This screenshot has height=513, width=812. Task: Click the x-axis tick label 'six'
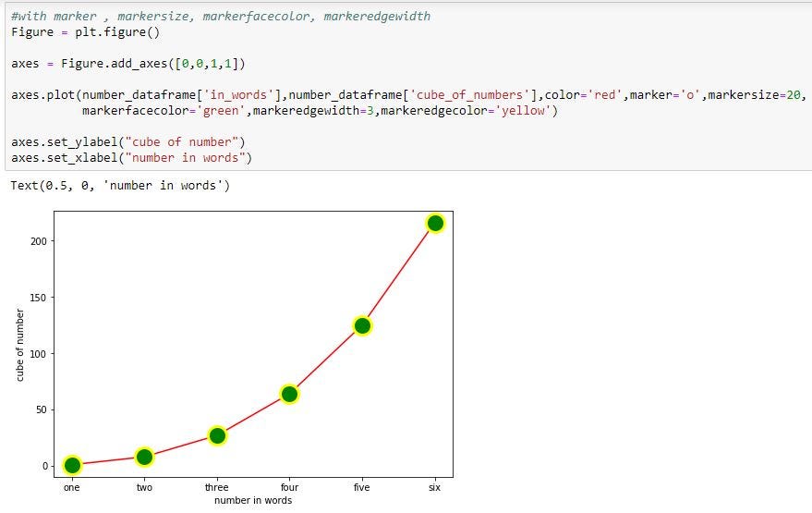[434, 487]
